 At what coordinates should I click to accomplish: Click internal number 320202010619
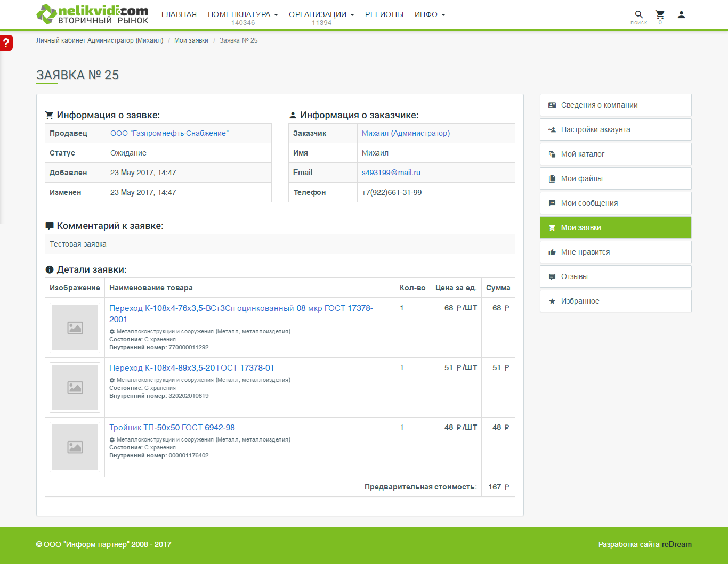[x=189, y=396]
